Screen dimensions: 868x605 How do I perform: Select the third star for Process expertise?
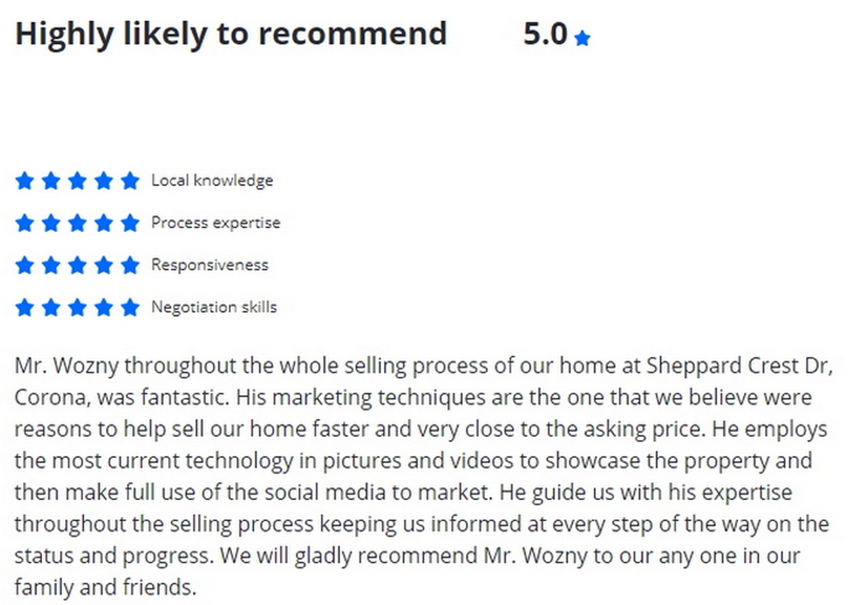77,223
